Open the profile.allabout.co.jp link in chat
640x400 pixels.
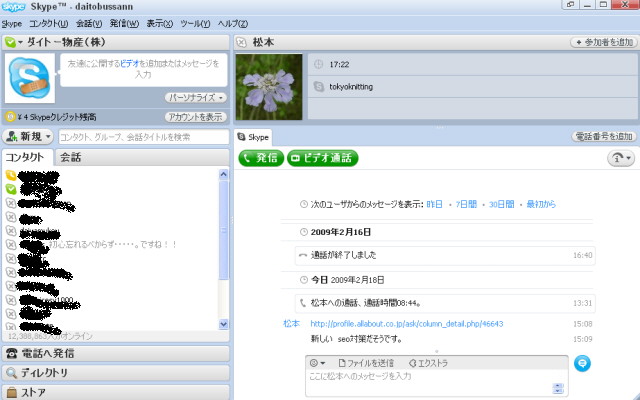(407, 324)
